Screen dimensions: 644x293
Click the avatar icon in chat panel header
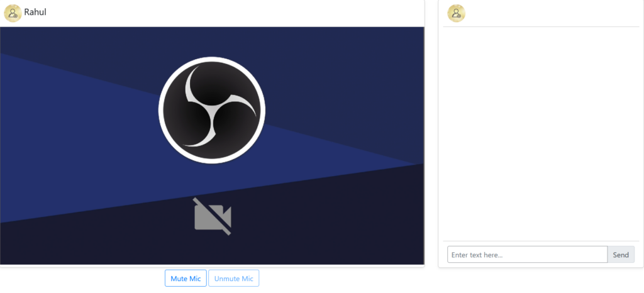pyautogui.click(x=457, y=13)
